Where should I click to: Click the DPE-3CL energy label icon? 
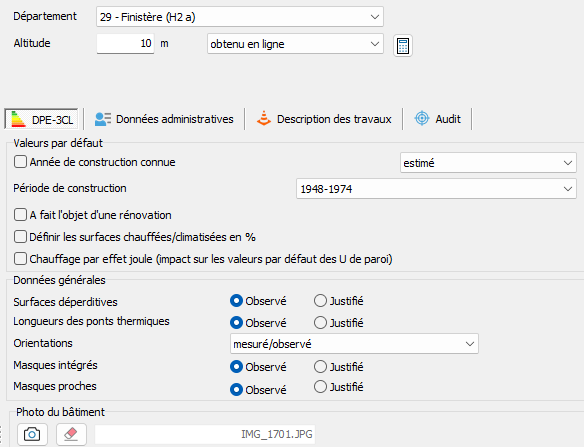18,119
